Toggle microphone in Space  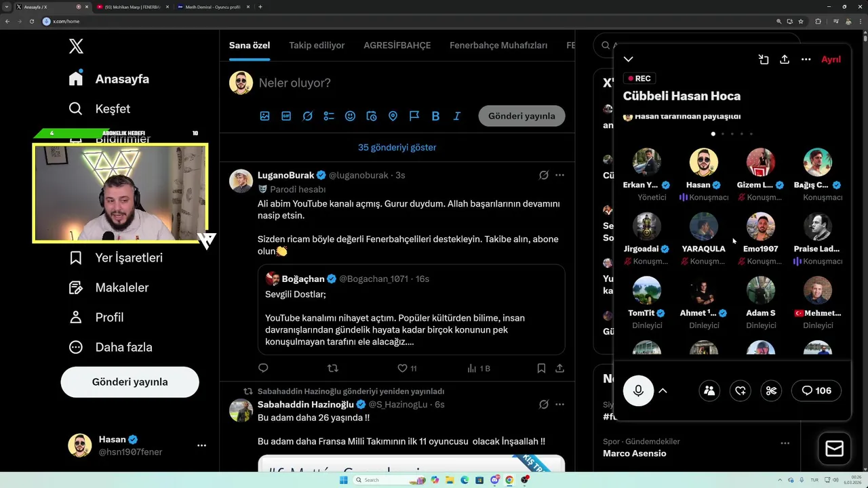[638, 390]
